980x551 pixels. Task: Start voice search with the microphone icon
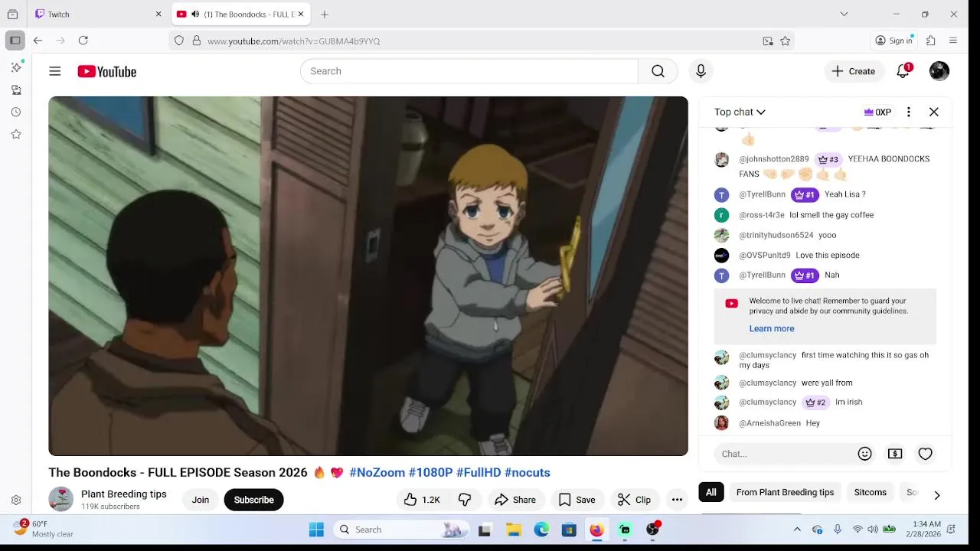[701, 71]
